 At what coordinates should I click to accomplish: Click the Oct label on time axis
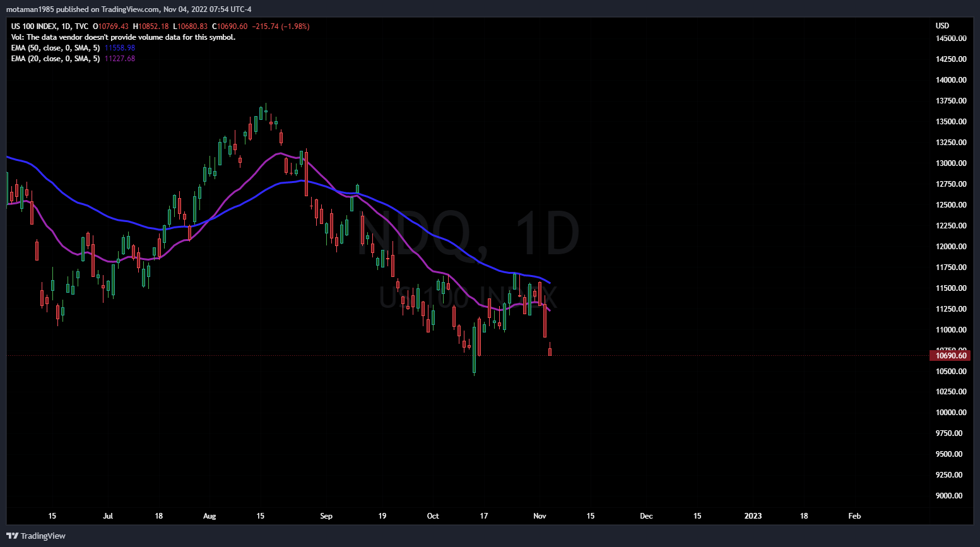433,516
